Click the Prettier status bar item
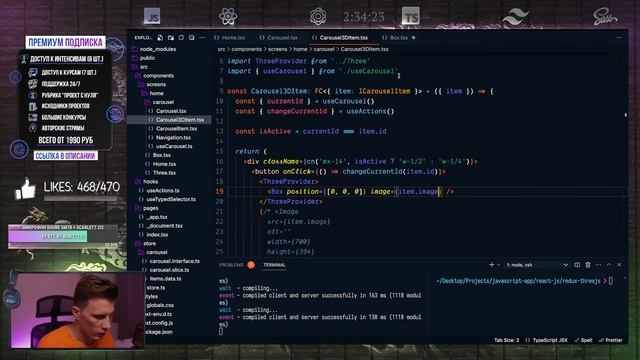The image size is (640, 360). [611, 340]
